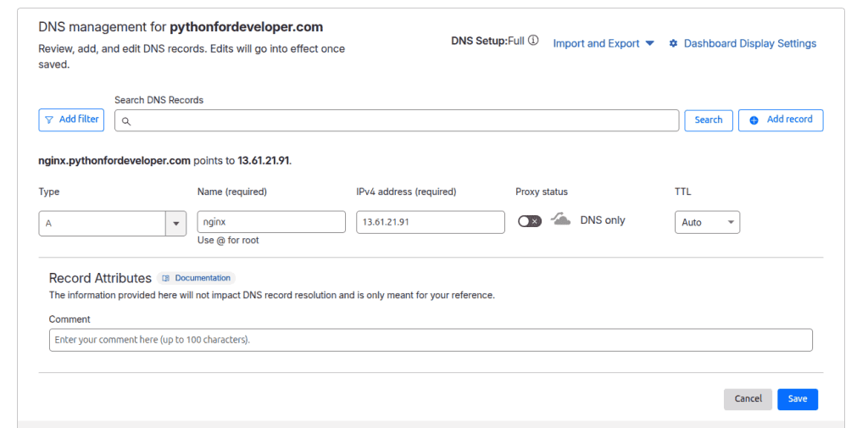Click the 'Record Attributes' heading

pos(100,278)
